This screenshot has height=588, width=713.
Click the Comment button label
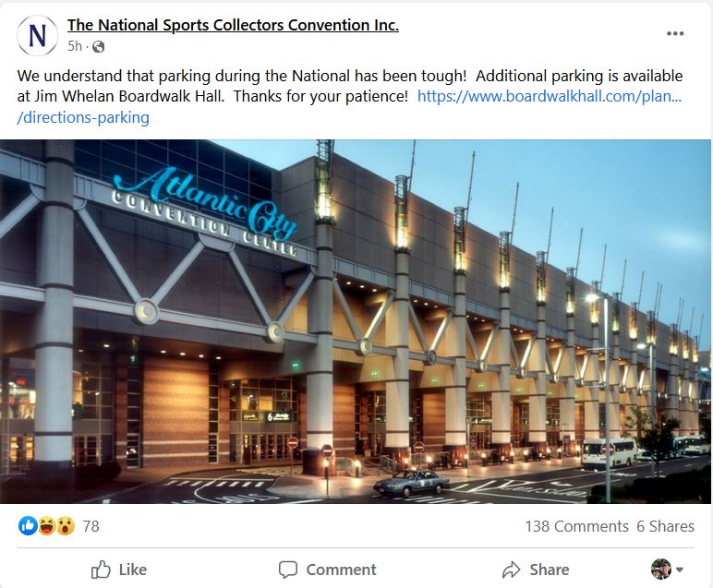pyautogui.click(x=341, y=570)
